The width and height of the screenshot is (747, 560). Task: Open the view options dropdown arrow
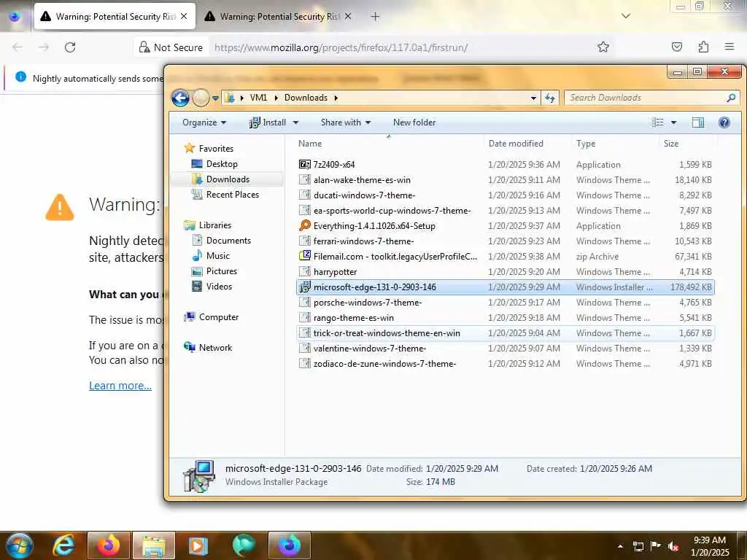[673, 122]
